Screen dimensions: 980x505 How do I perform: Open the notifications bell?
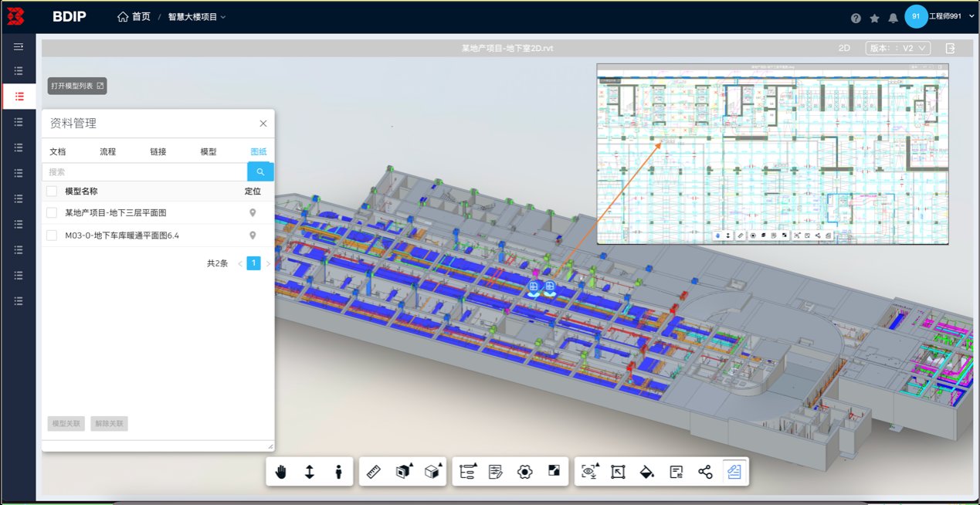(x=893, y=18)
